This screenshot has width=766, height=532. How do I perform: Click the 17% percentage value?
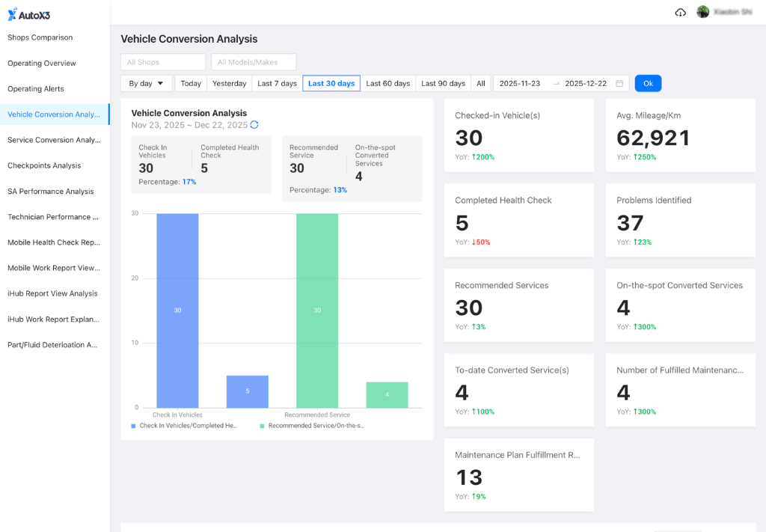tap(189, 182)
